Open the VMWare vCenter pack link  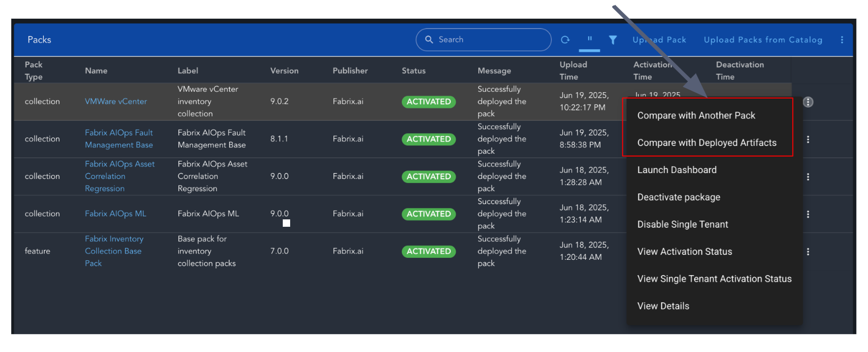(116, 102)
